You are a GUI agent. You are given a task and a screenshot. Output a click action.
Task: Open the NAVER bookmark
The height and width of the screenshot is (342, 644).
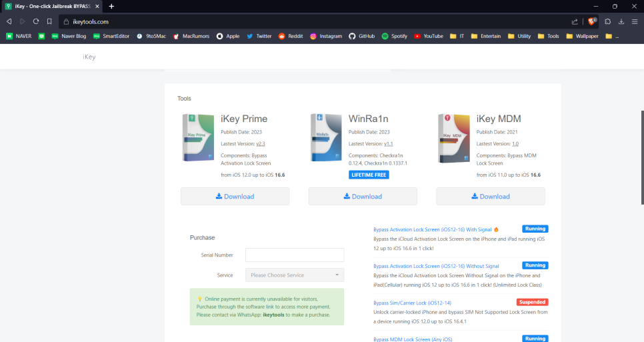click(x=19, y=36)
